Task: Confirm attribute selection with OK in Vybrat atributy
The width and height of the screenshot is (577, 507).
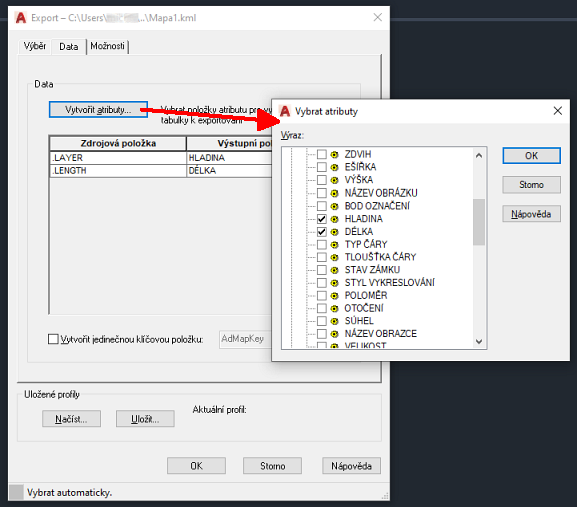Action: (531, 156)
